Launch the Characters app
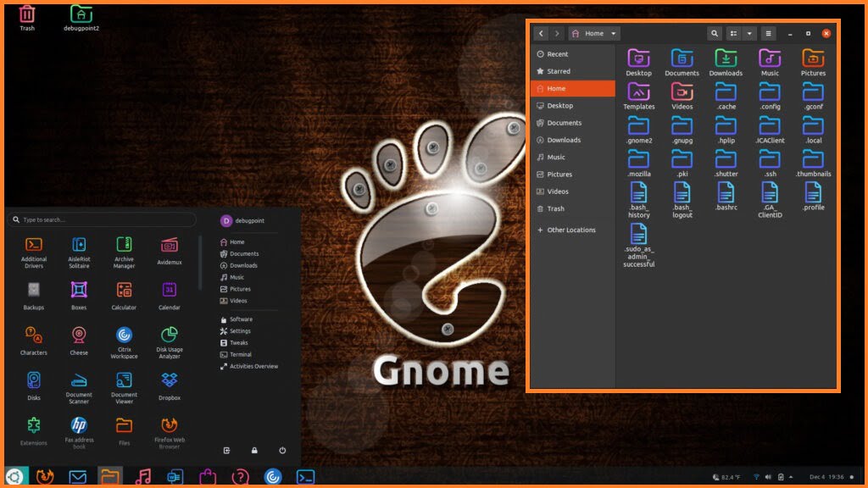Image resolution: width=868 pixels, height=488 pixels. [34, 341]
